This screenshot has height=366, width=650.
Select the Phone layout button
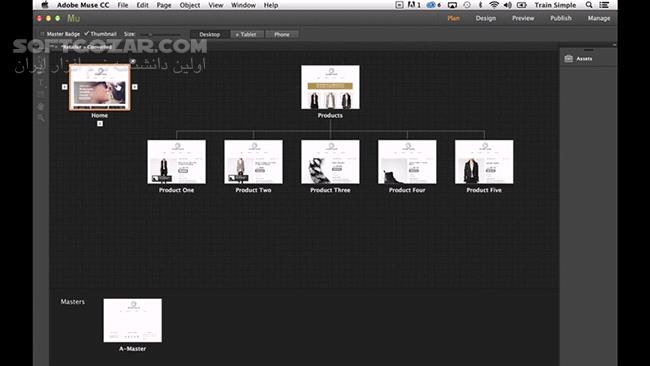click(282, 34)
